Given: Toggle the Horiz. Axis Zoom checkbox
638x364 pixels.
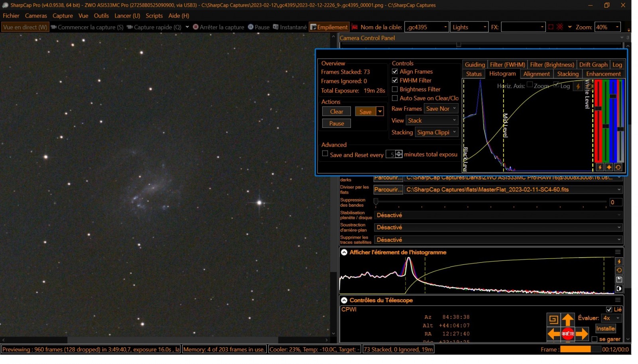Looking at the screenshot, I should click(530, 84).
